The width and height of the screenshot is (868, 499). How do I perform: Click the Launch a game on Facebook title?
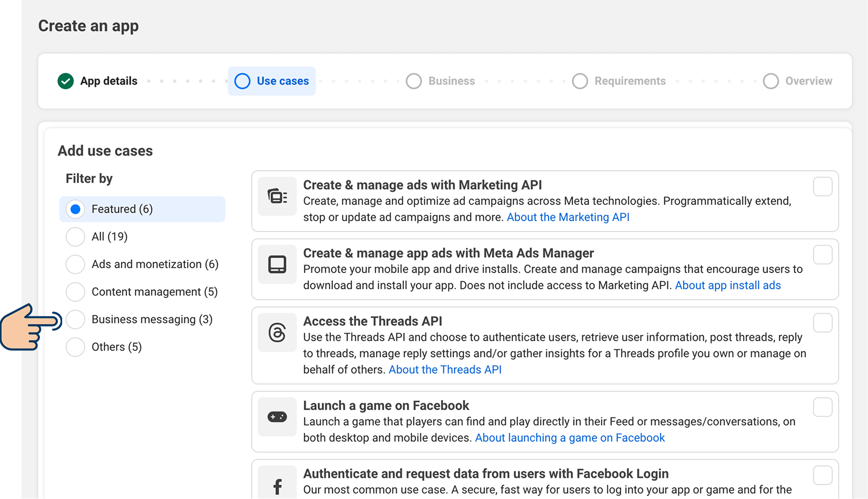tap(386, 405)
